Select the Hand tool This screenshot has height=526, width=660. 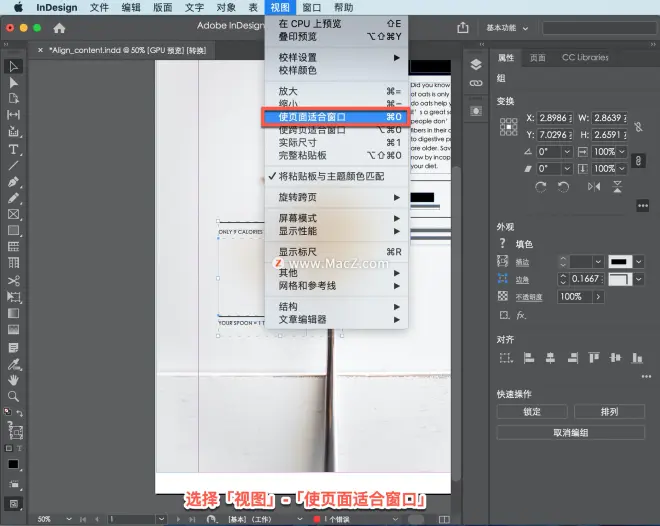[x=13, y=380]
